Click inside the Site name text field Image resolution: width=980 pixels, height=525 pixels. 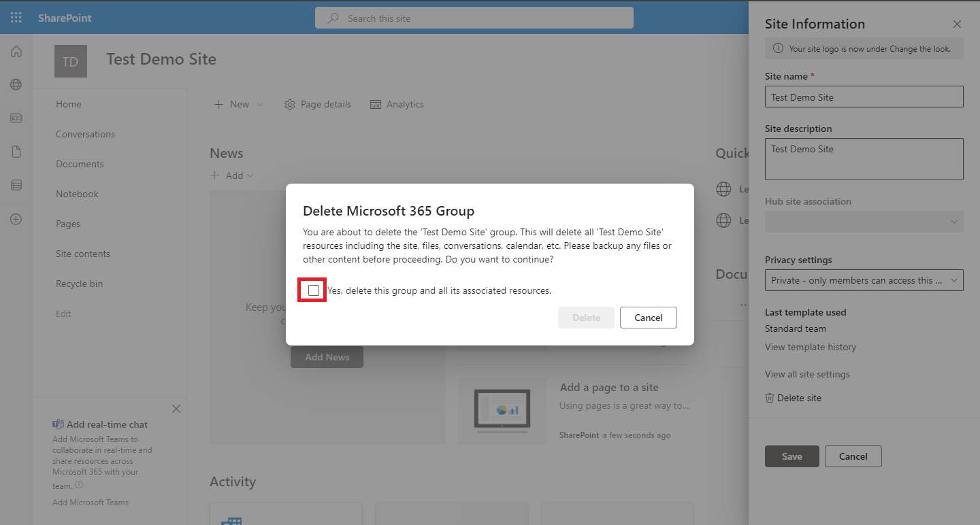[x=863, y=97]
